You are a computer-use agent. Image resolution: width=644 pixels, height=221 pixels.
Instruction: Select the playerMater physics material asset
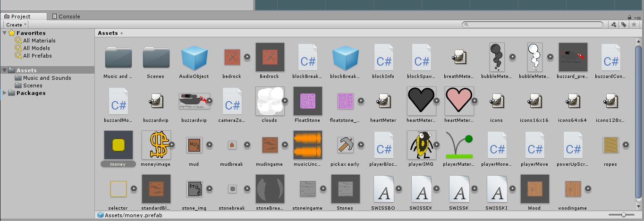click(459, 145)
